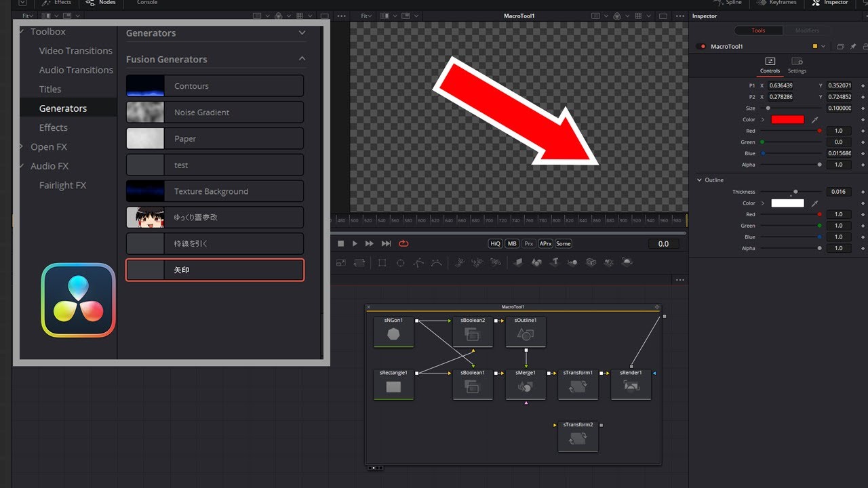Click the Rectangle mask tool icon
This screenshot has width=868, height=488.
click(x=382, y=262)
